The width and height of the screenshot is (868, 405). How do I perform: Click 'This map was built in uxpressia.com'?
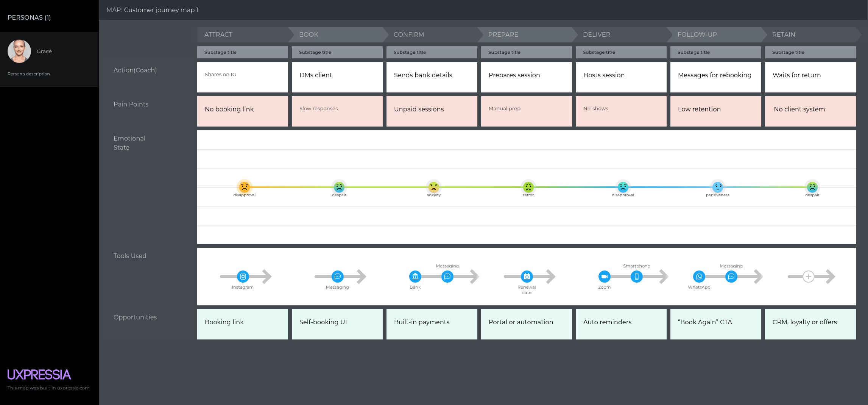[48, 388]
